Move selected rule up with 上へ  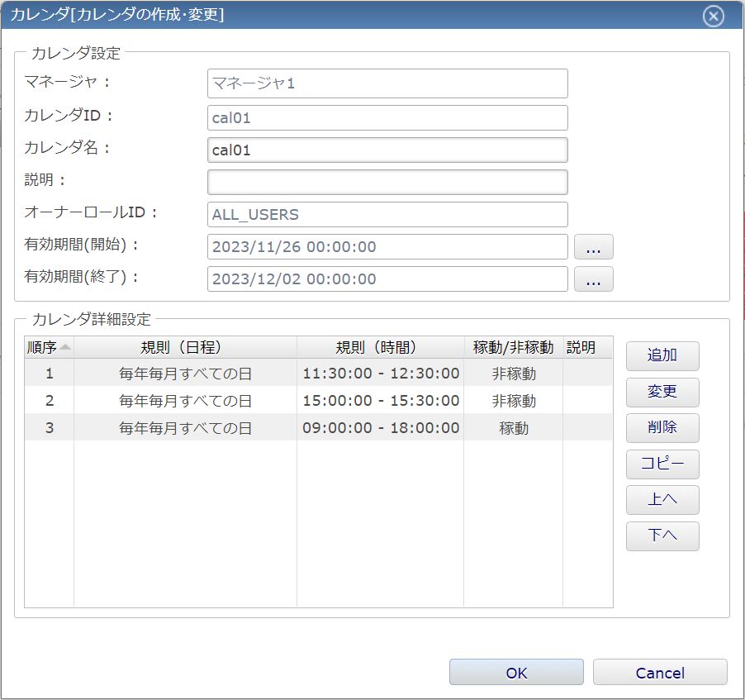(x=662, y=499)
